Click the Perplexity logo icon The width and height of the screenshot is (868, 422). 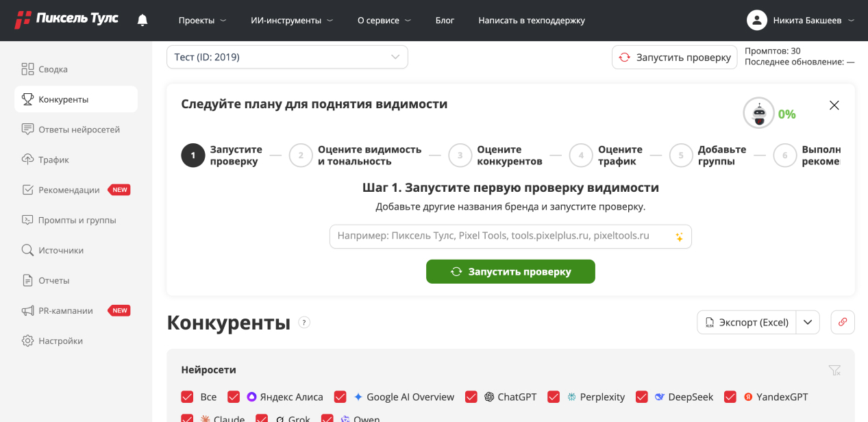point(571,397)
